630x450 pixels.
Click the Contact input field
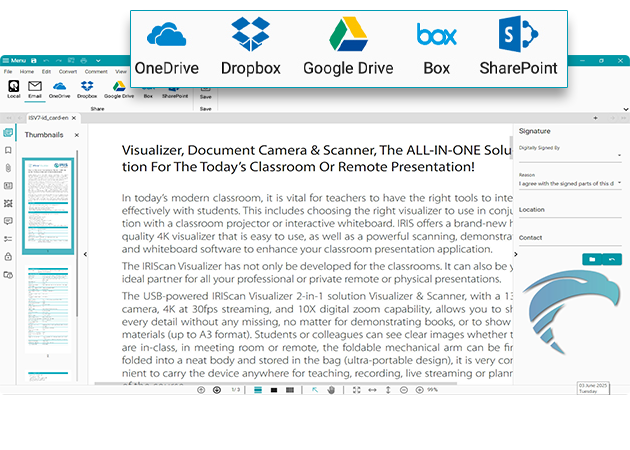pos(570,239)
